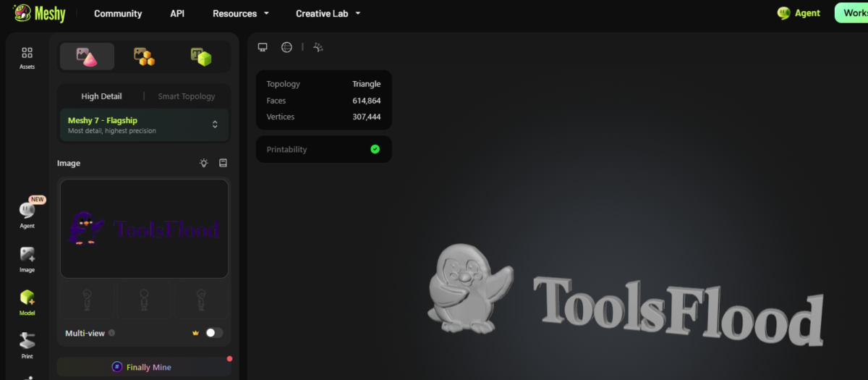Viewport: 868px width, 380px height.
Task: Open the Community page
Action: 118,14
